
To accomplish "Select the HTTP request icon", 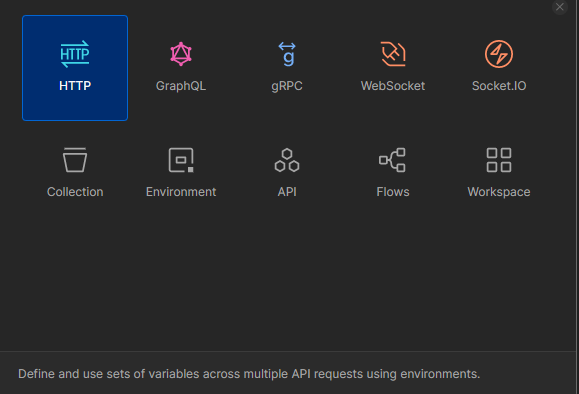I will (75, 54).
